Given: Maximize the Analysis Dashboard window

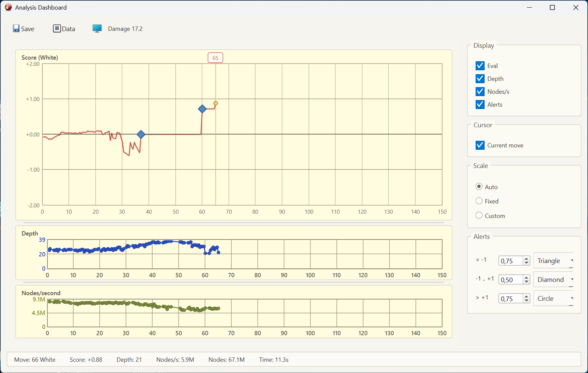Looking at the screenshot, I should click(x=552, y=7).
